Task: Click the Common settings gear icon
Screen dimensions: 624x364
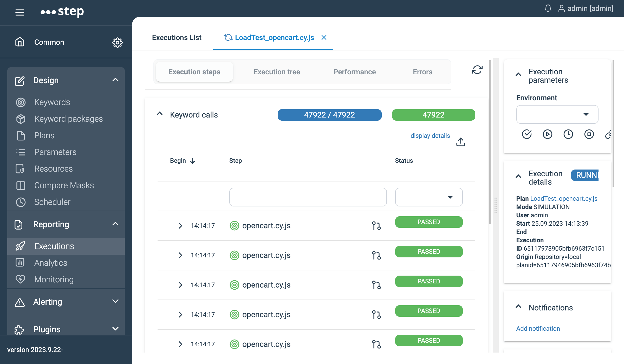Action: 117,42
